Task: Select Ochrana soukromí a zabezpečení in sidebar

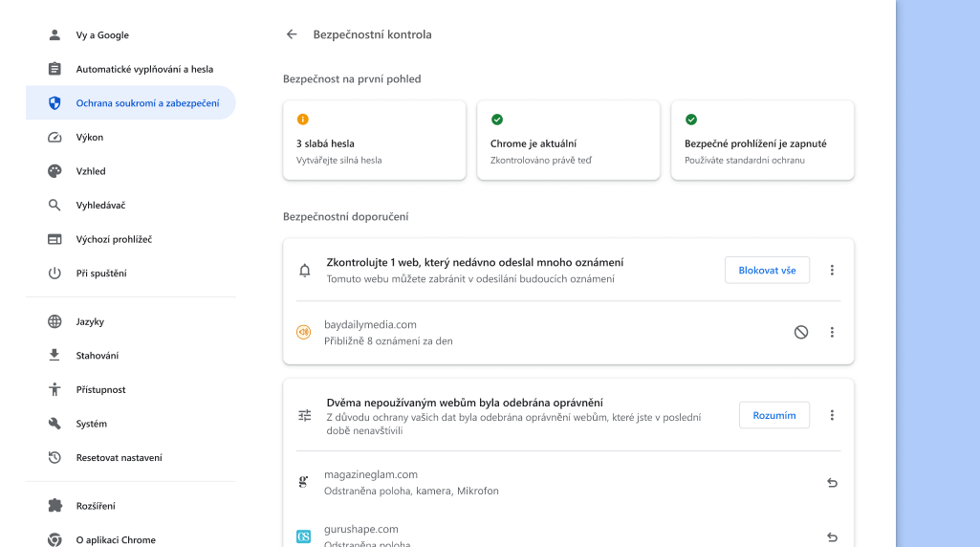Action: point(131,103)
